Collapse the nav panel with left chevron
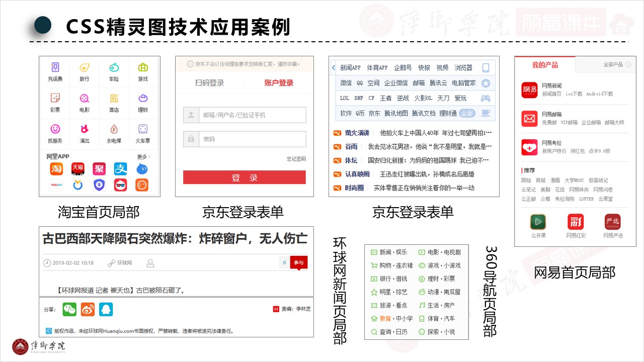Screen dimensions: 644x362 click(x=333, y=68)
